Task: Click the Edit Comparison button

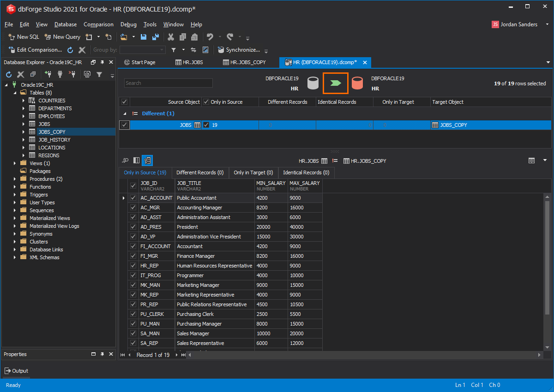Action: 35,49
